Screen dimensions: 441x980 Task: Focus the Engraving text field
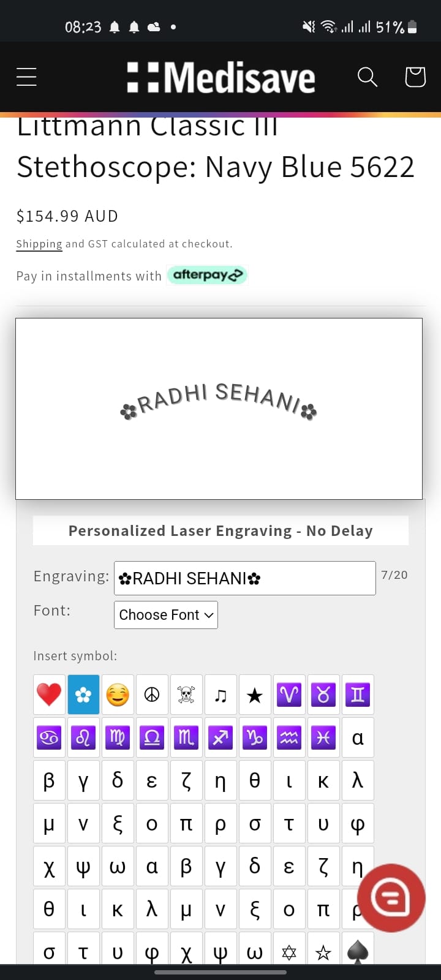pyautogui.click(x=244, y=578)
